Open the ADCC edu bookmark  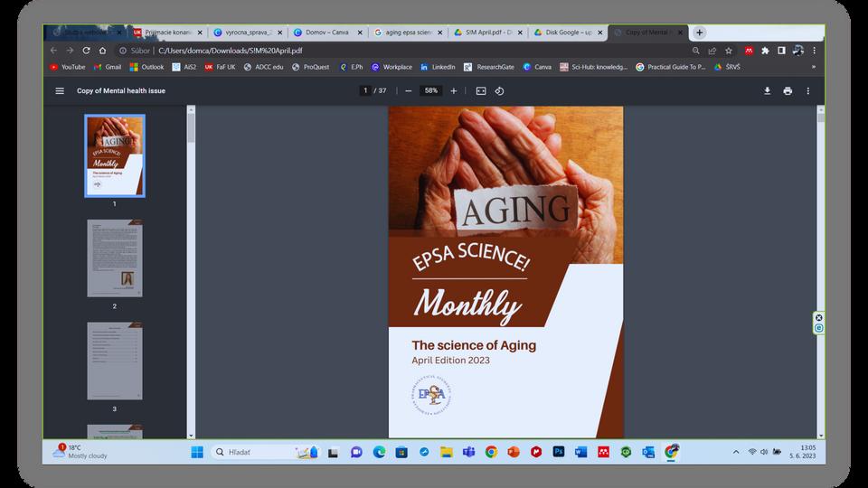click(x=263, y=67)
